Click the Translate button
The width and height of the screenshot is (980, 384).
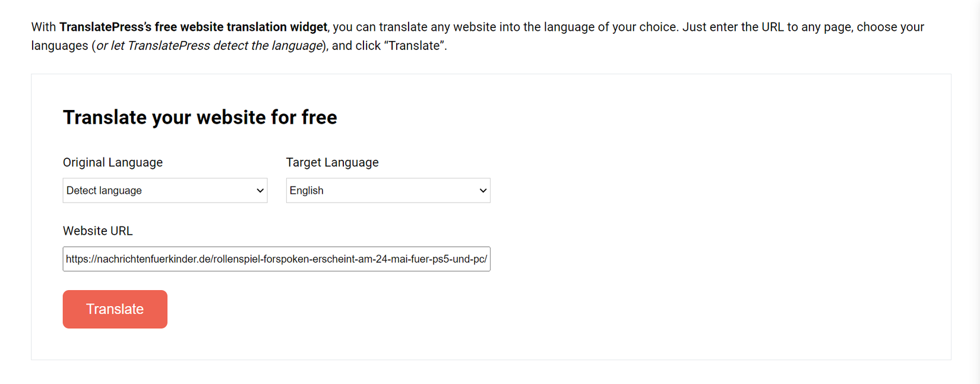[x=115, y=309]
